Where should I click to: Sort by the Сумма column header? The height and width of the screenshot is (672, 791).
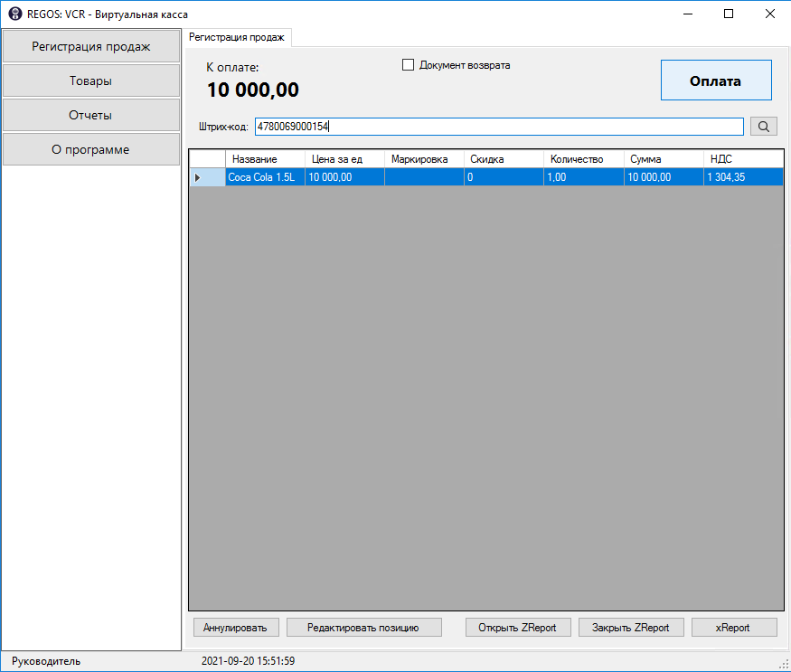coord(663,159)
